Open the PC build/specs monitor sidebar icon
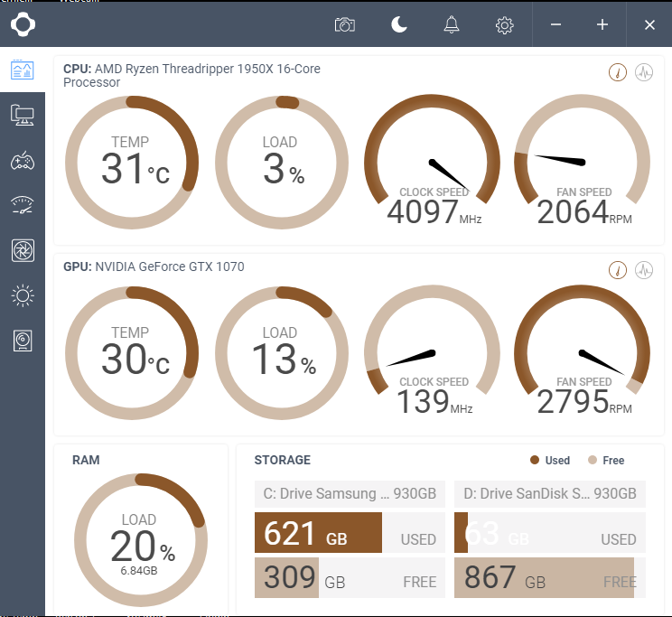 coord(23,115)
